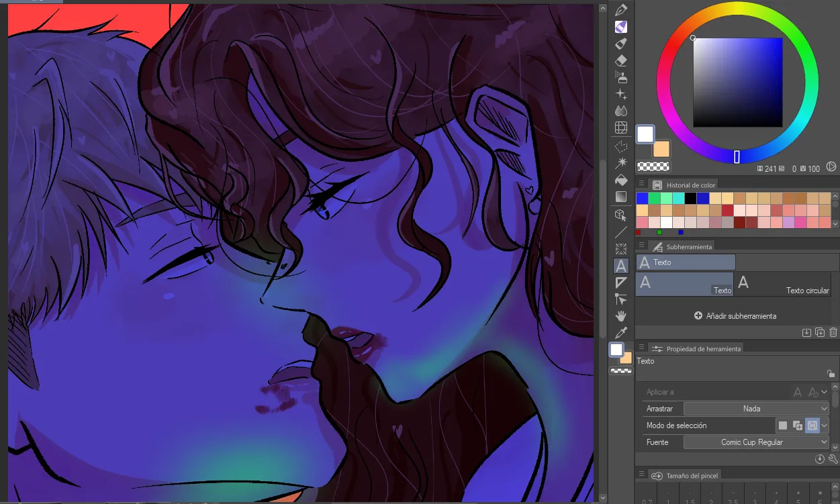Choose the single selection mode square icon
The image size is (840, 504).
click(x=783, y=425)
